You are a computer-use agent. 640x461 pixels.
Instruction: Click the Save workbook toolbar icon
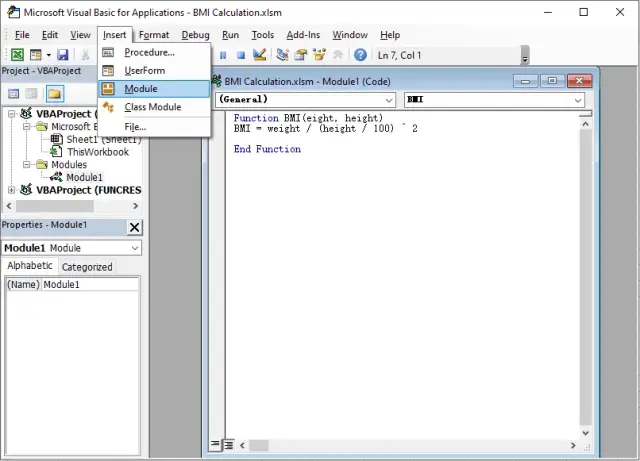[x=62, y=55]
